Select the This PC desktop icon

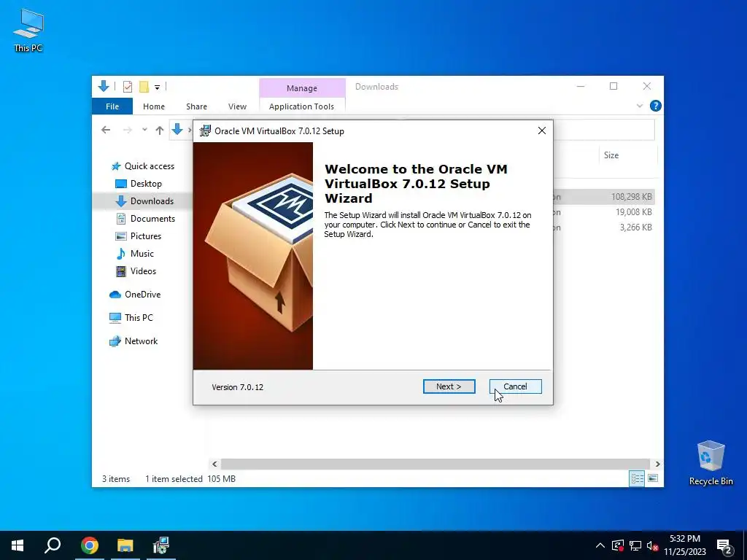coord(28,30)
